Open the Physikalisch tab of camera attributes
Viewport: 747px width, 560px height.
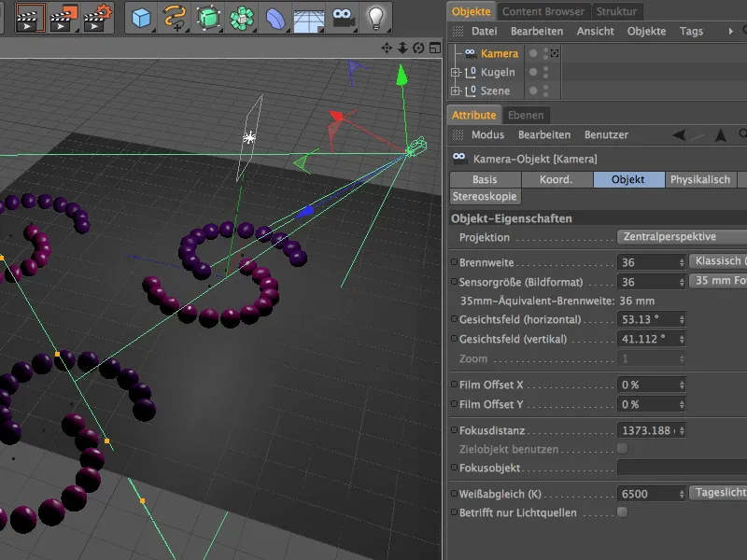pos(699,179)
